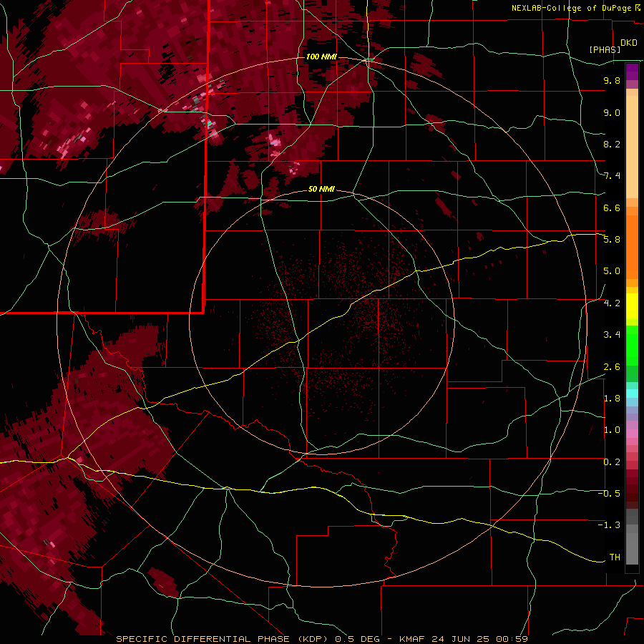Click the 100 NMI range ring label
This screenshot has height=644, width=644.
[x=321, y=57]
